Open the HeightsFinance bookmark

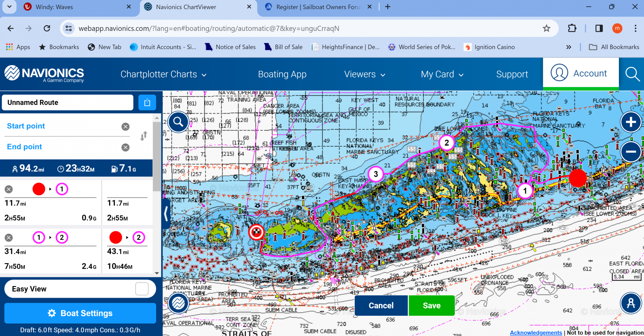click(345, 47)
